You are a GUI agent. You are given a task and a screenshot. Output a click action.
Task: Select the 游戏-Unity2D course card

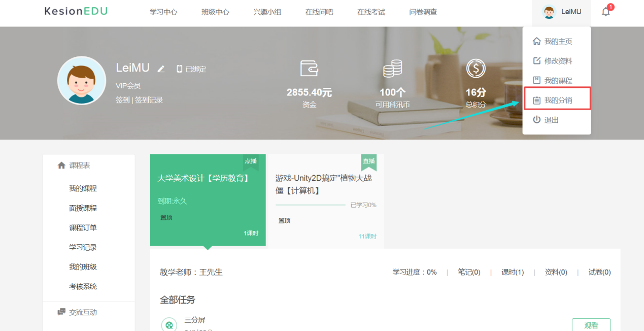(x=326, y=201)
